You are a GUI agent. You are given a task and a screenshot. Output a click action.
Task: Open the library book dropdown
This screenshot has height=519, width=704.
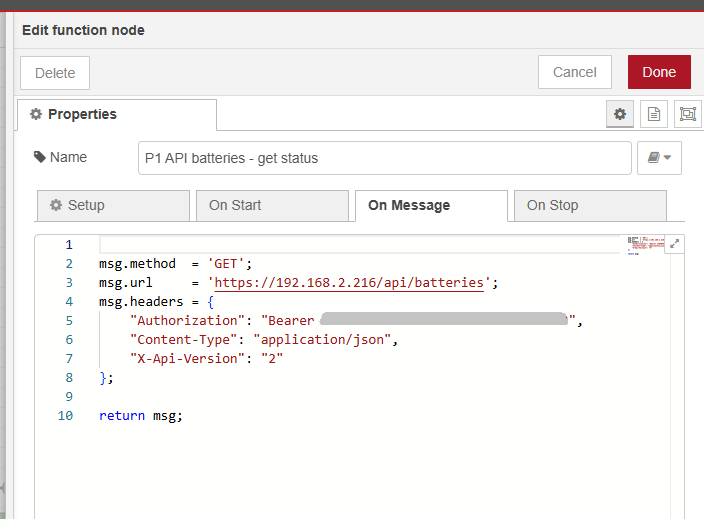[x=659, y=158]
